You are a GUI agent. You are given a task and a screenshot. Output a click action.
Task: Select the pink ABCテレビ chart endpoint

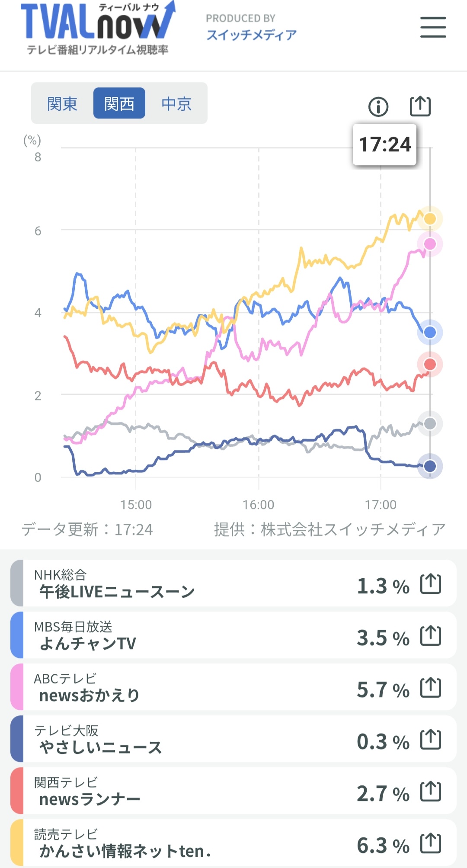(x=430, y=244)
